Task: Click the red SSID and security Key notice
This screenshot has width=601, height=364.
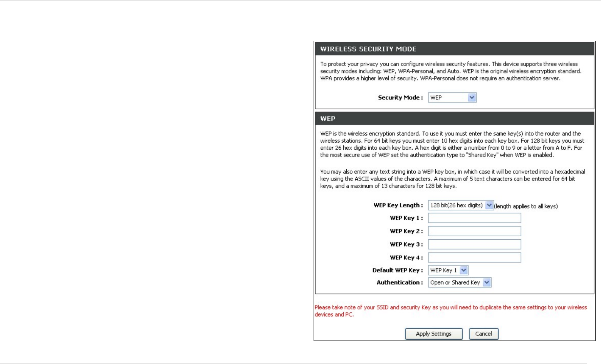Action: [451, 311]
